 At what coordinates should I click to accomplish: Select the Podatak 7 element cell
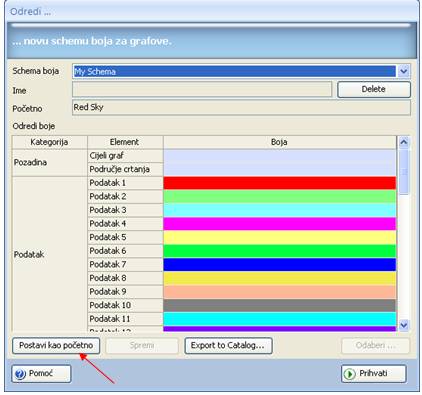click(125, 265)
